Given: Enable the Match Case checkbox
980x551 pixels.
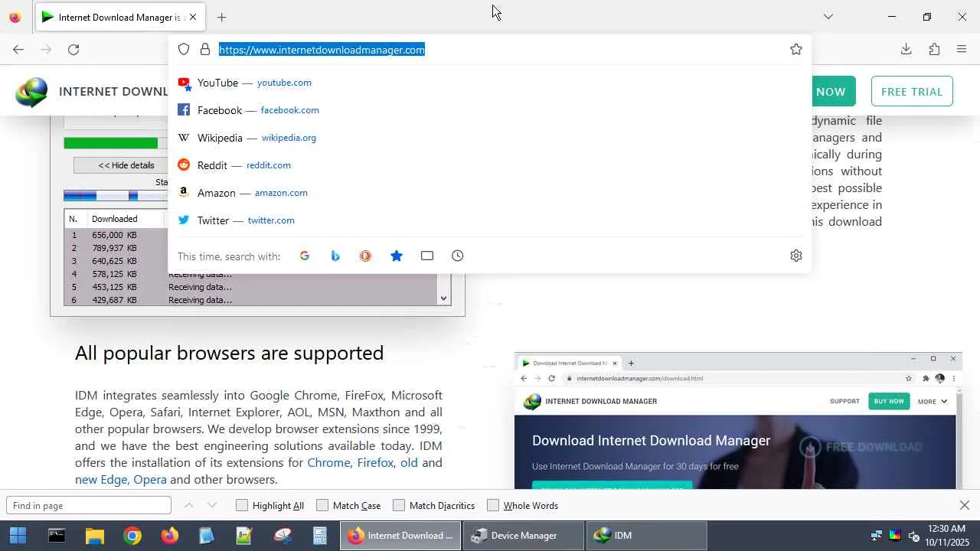Looking at the screenshot, I should (322, 505).
